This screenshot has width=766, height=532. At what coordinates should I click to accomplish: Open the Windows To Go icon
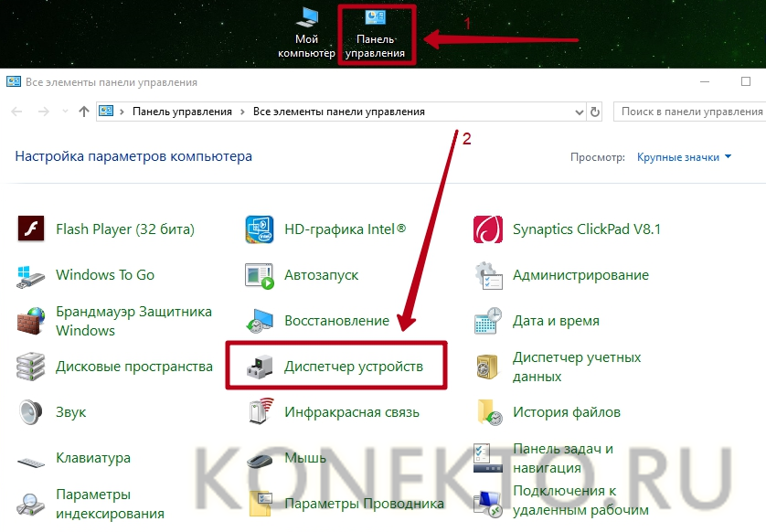pos(31,275)
